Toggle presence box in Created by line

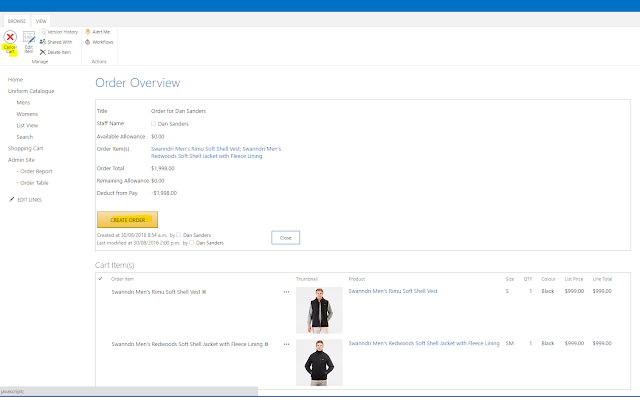coord(178,235)
